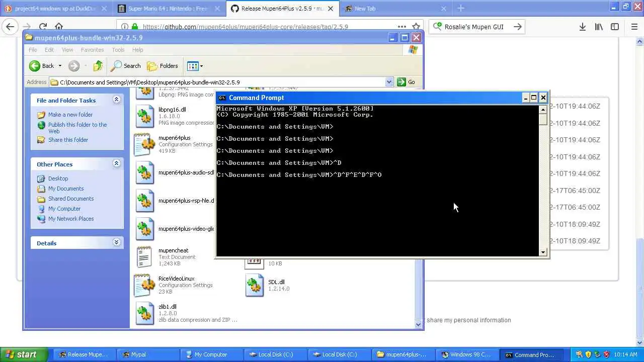Go up one folder level
Screen dimensions: 644x362
click(98, 66)
